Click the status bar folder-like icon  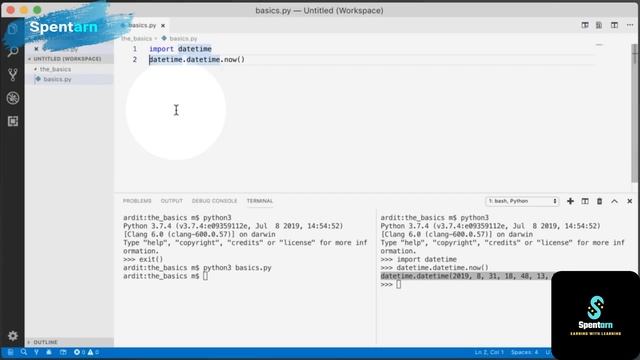click(63, 352)
